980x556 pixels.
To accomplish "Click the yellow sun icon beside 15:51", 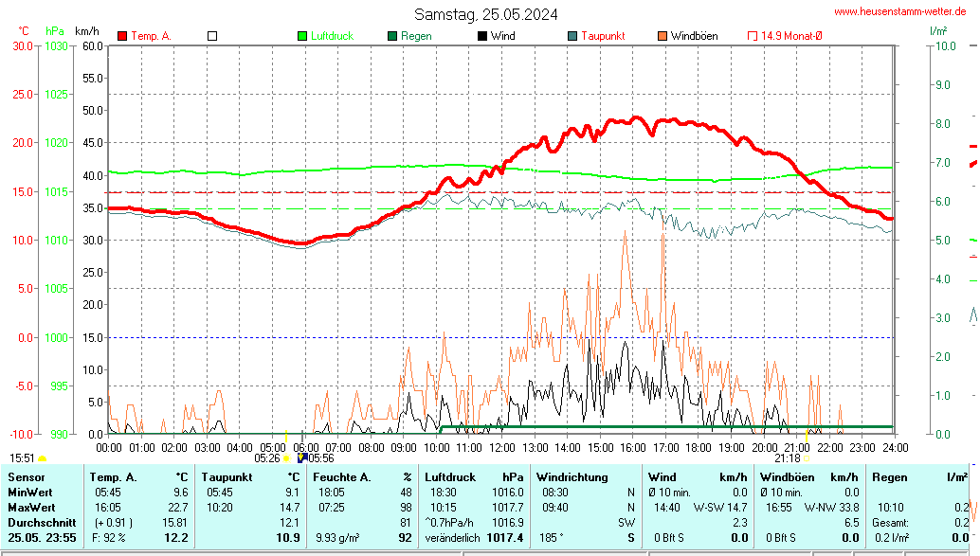I will pyautogui.click(x=43, y=458).
